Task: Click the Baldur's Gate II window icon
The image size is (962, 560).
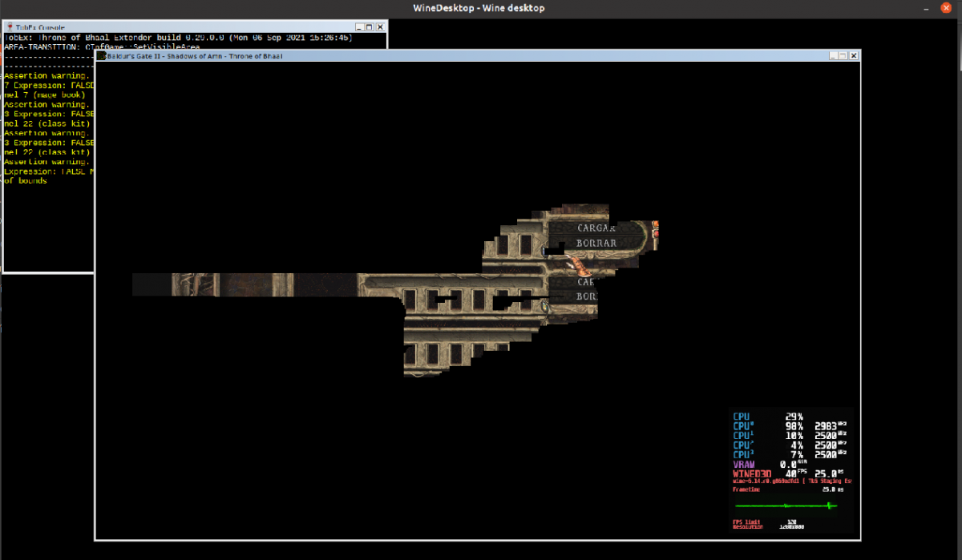Action: pos(101,56)
